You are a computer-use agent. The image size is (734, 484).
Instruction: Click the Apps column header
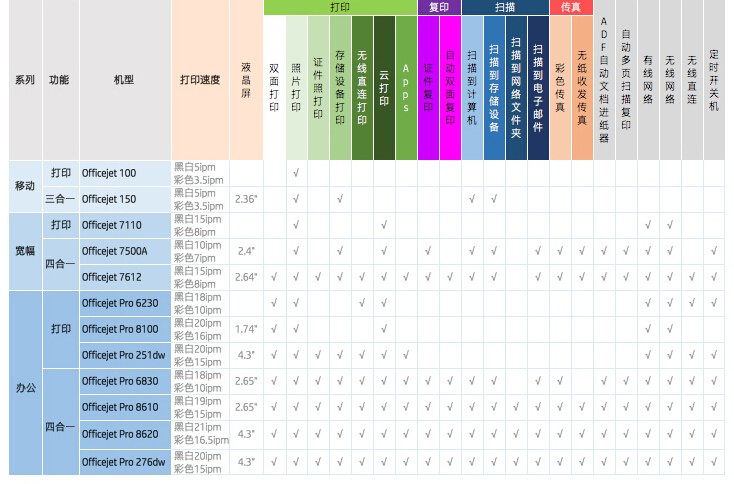(406, 88)
